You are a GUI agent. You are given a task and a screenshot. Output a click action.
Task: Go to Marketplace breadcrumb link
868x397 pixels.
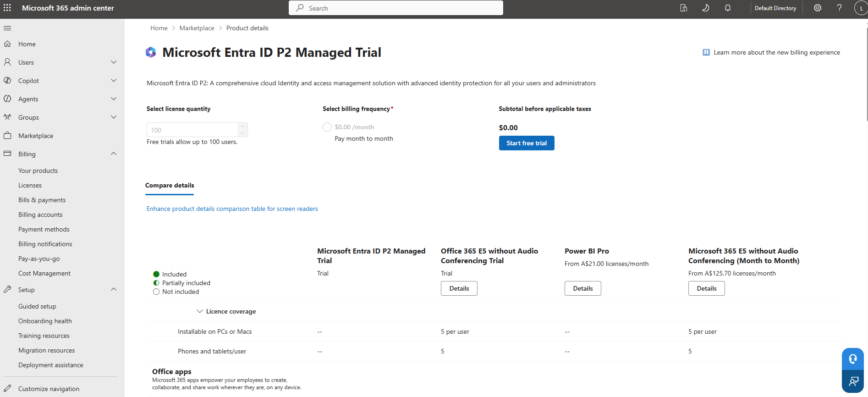click(x=197, y=28)
